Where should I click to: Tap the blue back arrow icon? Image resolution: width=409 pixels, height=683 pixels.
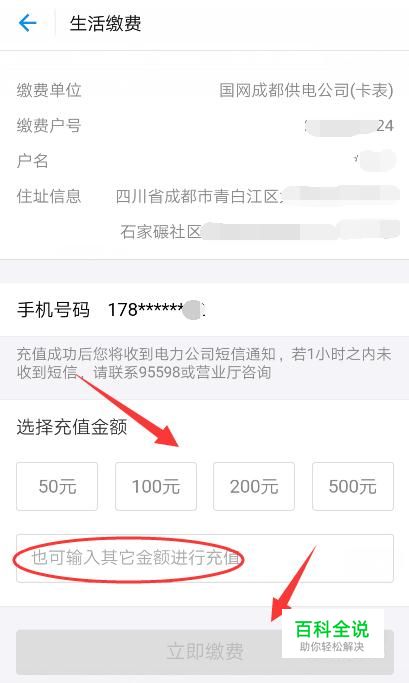(x=27, y=23)
